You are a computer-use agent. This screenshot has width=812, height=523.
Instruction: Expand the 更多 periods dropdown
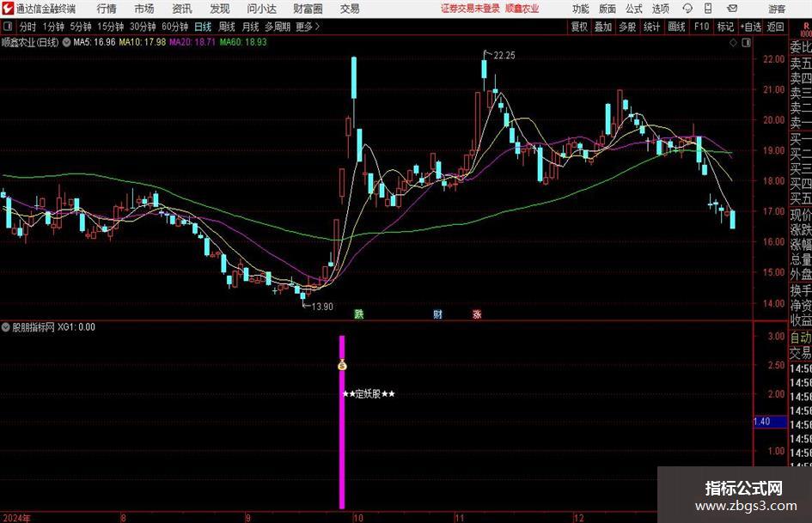(308, 27)
